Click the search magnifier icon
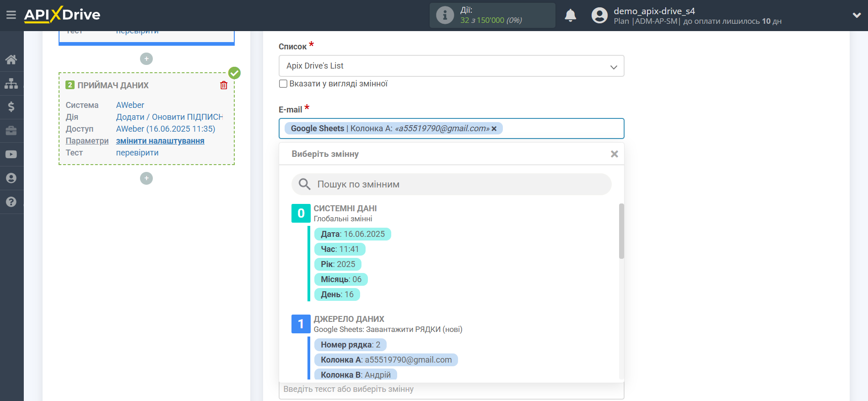Screen dimensions: 868x401 (304, 184)
